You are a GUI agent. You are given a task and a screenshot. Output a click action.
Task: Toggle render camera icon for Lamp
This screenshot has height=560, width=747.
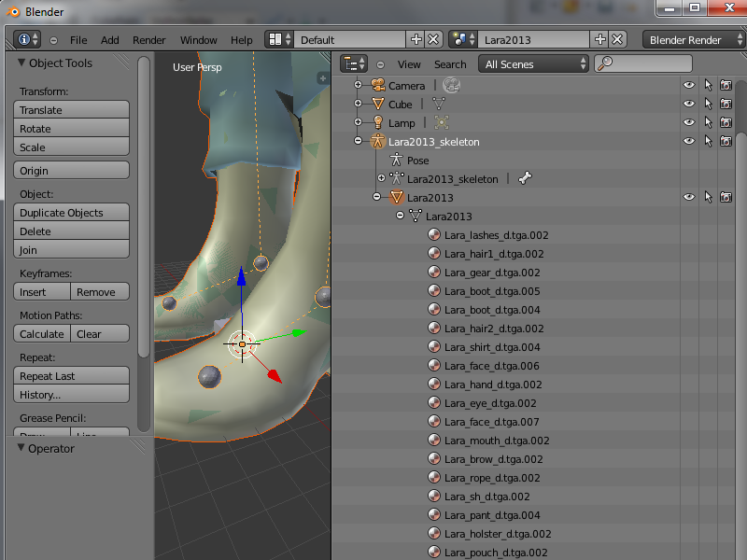click(x=726, y=122)
